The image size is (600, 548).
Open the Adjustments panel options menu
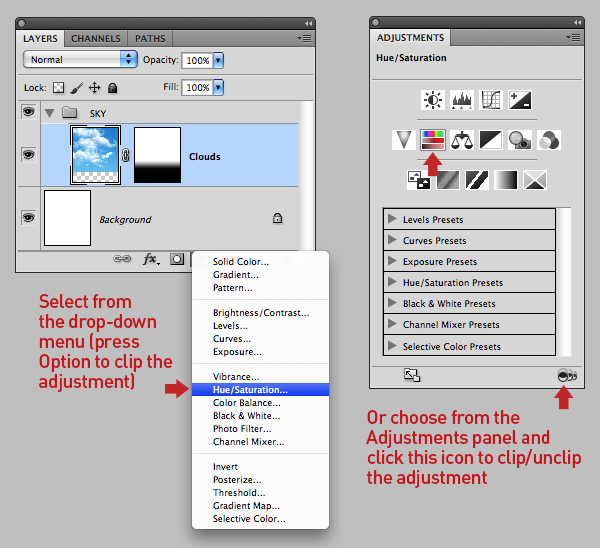click(x=573, y=38)
